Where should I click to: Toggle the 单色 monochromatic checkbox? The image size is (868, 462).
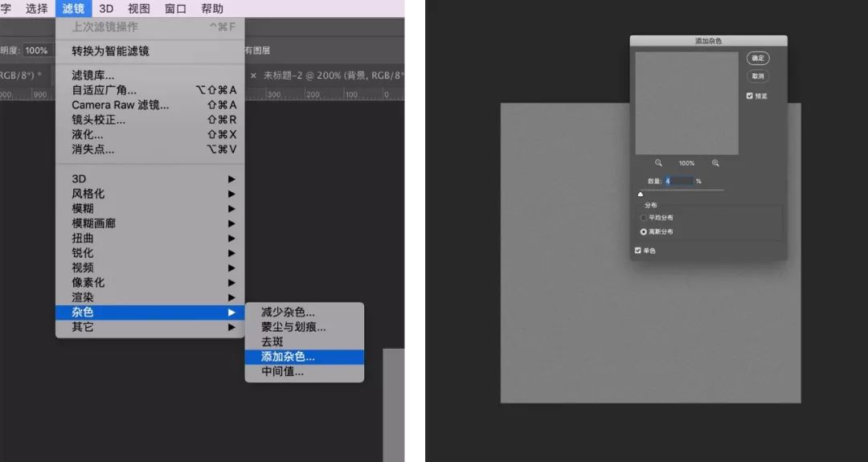point(638,251)
